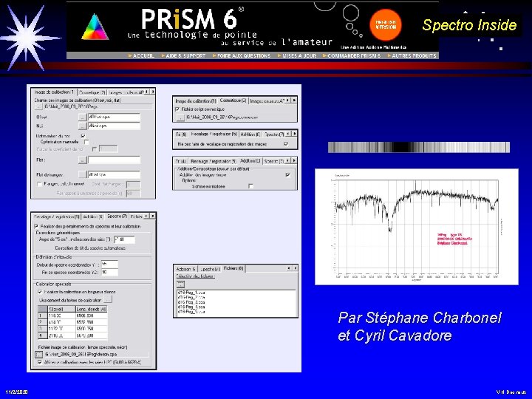Click the grayscale spectrum strip image
532x399 pixels.
[x=419, y=147]
